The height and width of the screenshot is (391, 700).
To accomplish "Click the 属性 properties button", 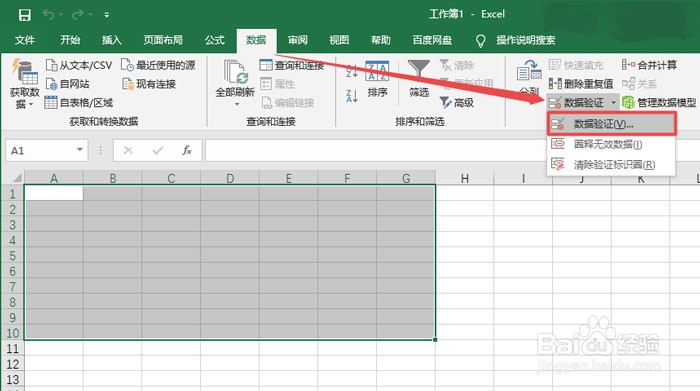I will 277,84.
